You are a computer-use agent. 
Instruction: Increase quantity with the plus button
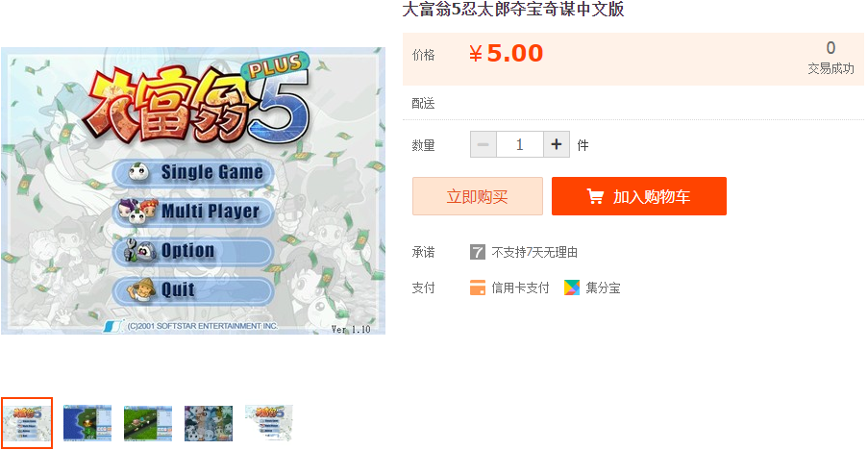(x=557, y=145)
